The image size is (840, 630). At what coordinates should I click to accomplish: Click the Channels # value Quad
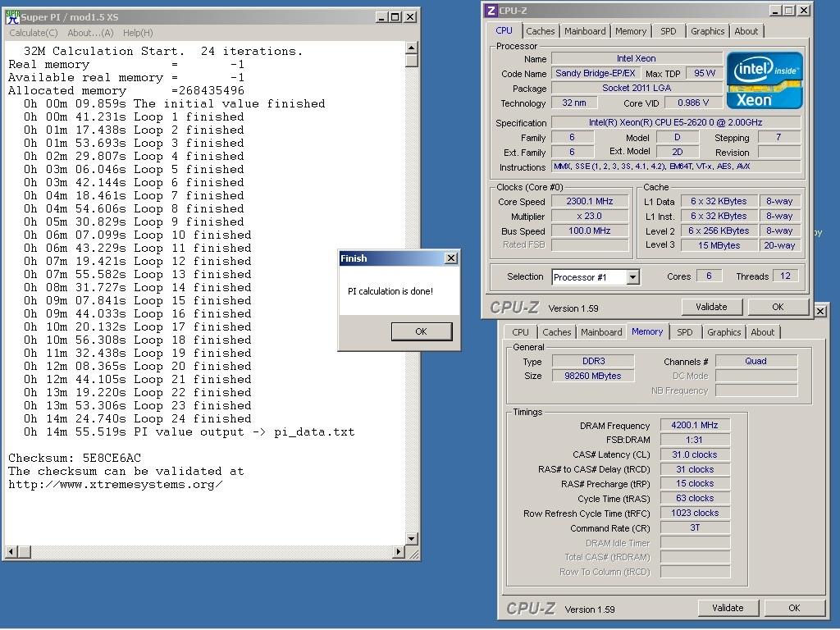(756, 361)
